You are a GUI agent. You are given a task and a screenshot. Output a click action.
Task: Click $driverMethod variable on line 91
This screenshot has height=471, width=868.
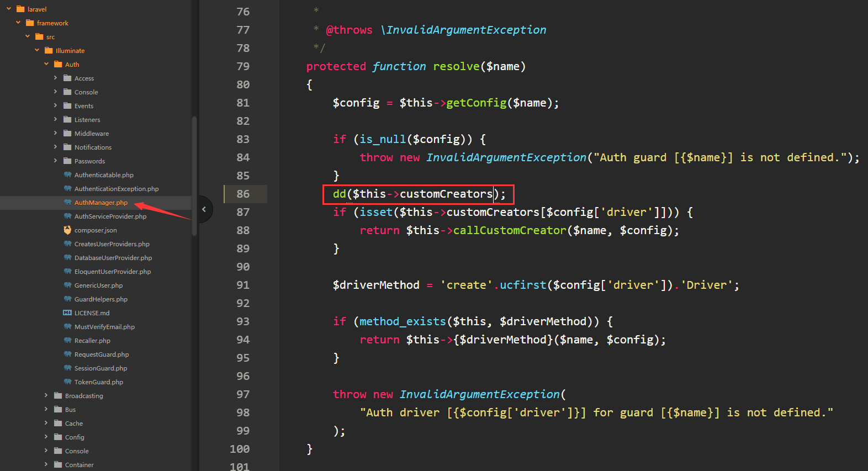pos(376,285)
